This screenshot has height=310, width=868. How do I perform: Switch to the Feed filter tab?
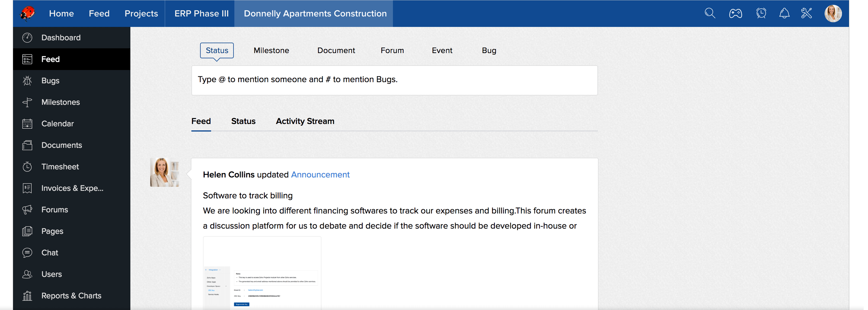coord(201,121)
